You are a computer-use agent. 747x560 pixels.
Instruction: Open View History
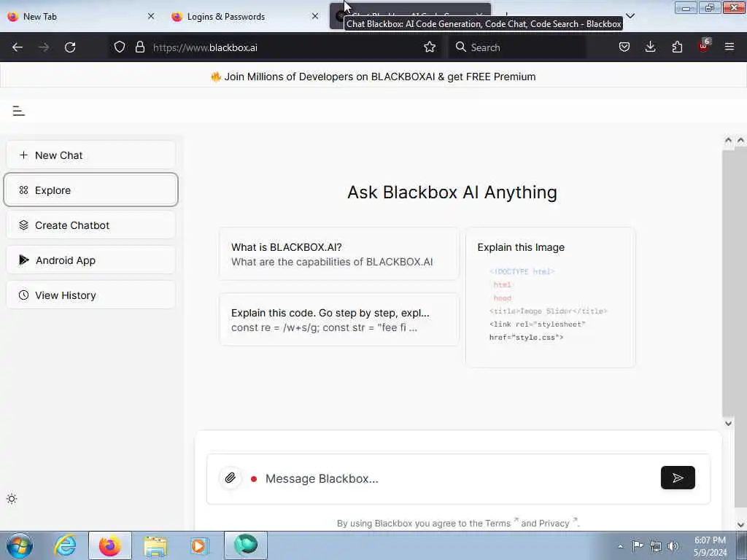[x=91, y=295]
